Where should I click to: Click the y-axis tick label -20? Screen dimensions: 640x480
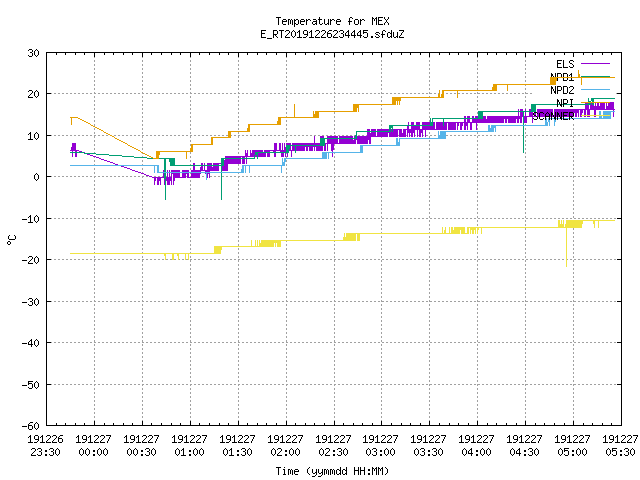click(x=31, y=260)
